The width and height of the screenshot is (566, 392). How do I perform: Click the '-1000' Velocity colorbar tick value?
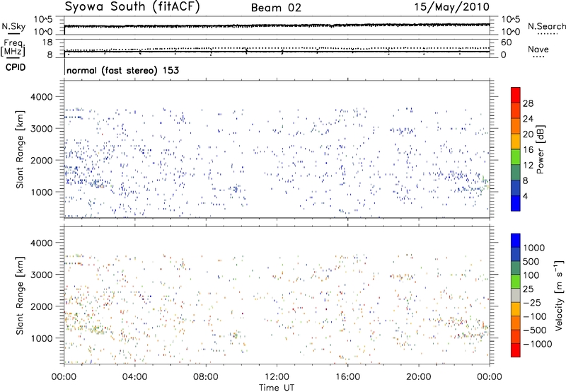[x=538, y=344]
